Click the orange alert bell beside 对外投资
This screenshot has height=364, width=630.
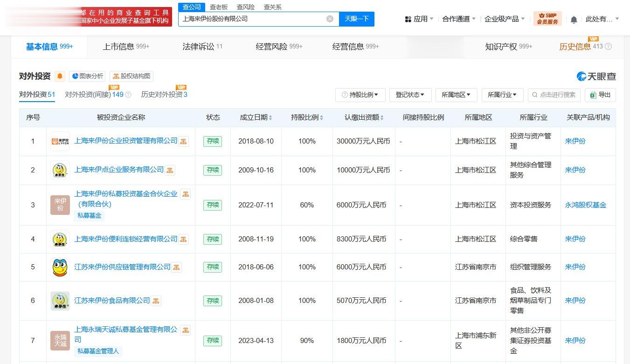click(x=60, y=76)
